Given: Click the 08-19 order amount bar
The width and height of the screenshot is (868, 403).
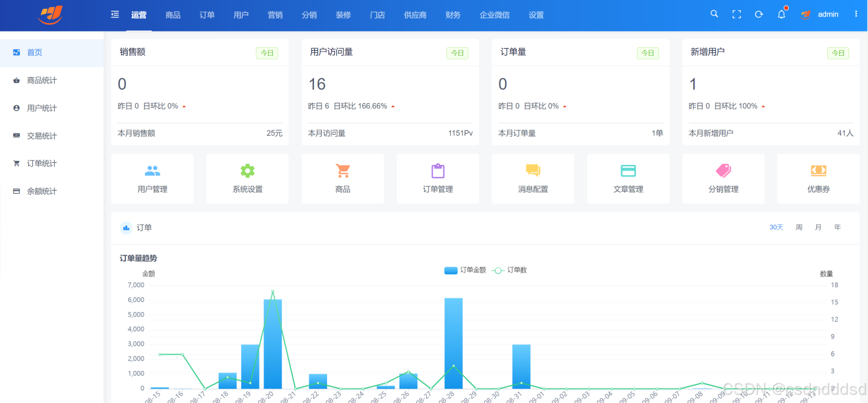Looking at the screenshot, I should pos(250,367).
